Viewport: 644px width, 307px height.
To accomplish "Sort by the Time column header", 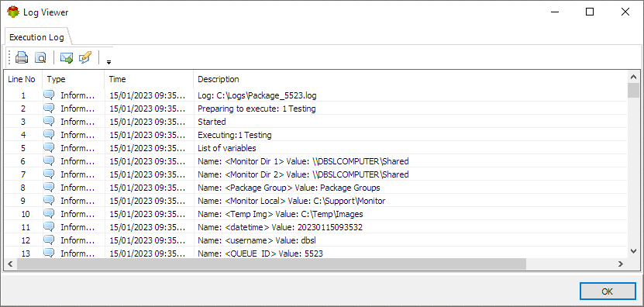I will click(149, 79).
